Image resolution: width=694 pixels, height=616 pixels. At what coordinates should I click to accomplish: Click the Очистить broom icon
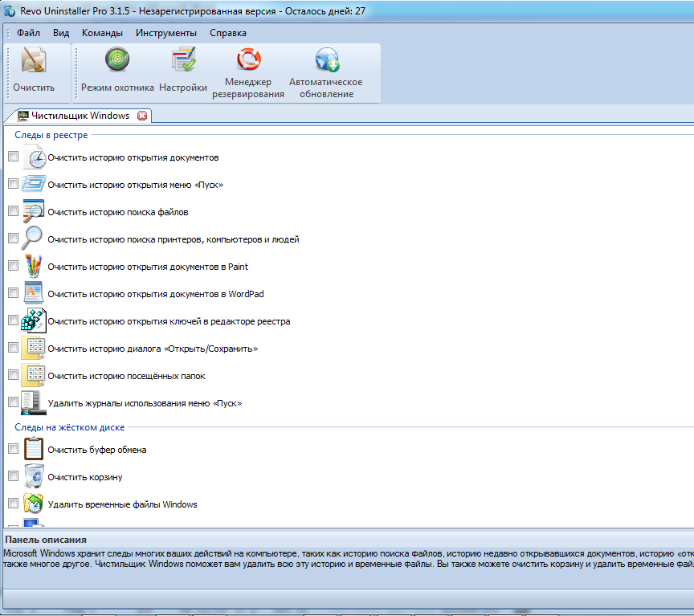point(34,59)
